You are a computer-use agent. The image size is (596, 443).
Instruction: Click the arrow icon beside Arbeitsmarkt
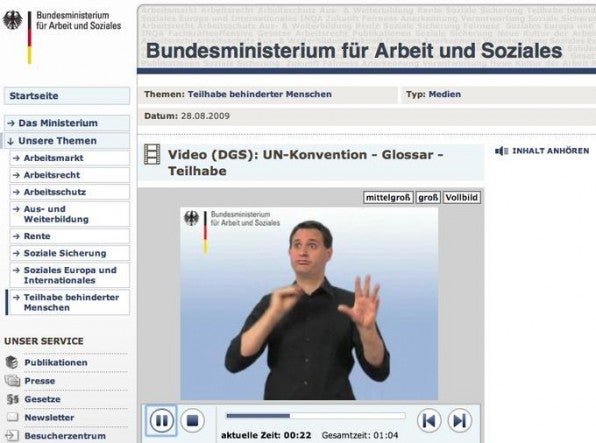[x=16, y=158]
